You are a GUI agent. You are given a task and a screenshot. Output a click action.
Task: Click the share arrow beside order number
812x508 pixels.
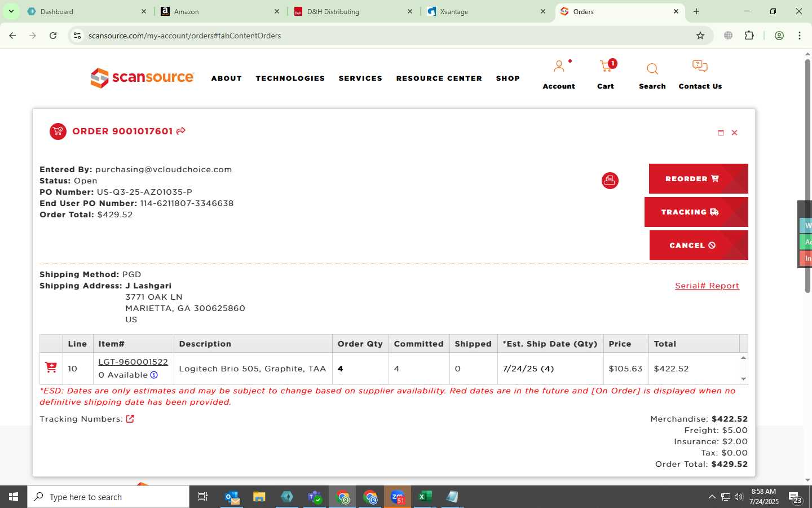tap(181, 131)
